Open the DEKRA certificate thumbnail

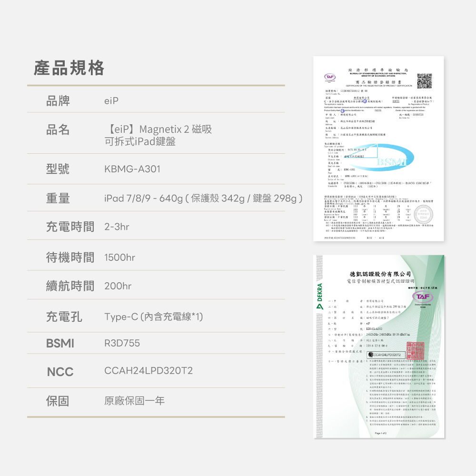tap(379, 347)
